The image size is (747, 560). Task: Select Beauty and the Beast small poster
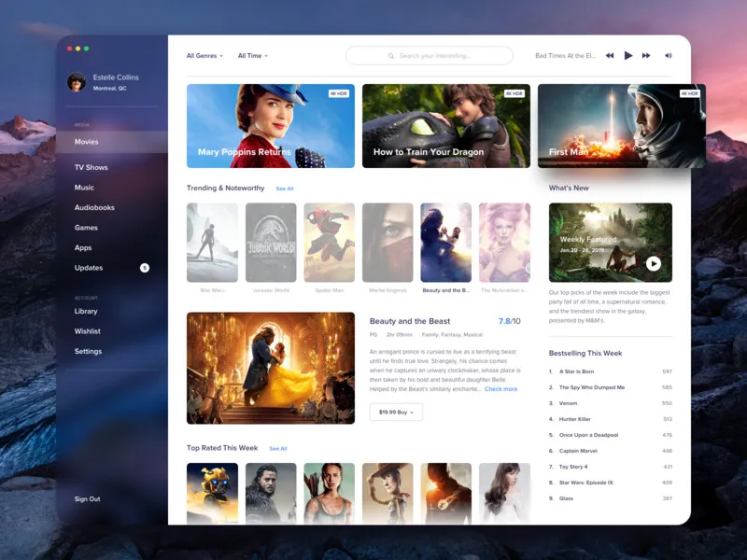446,243
